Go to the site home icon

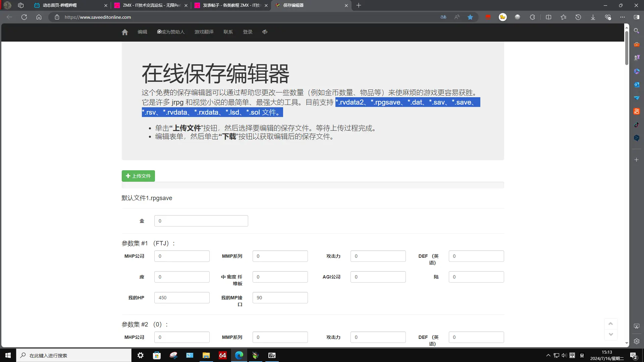(125, 32)
